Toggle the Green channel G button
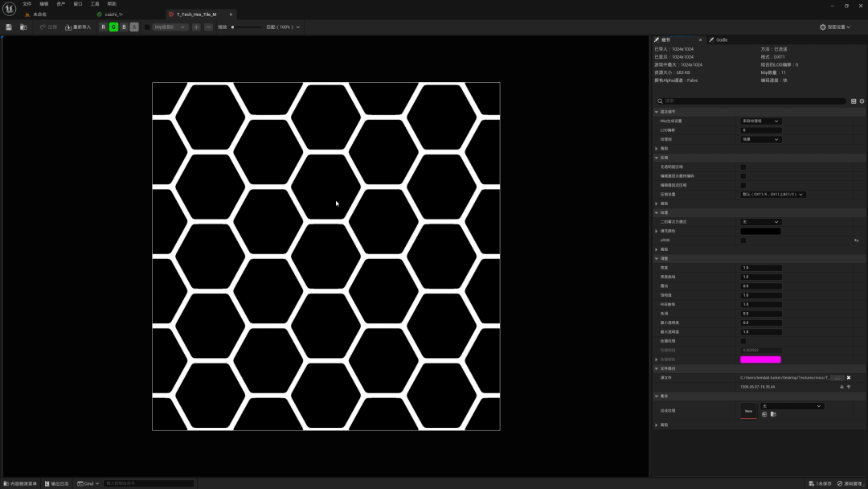This screenshot has width=868, height=489. (x=113, y=27)
